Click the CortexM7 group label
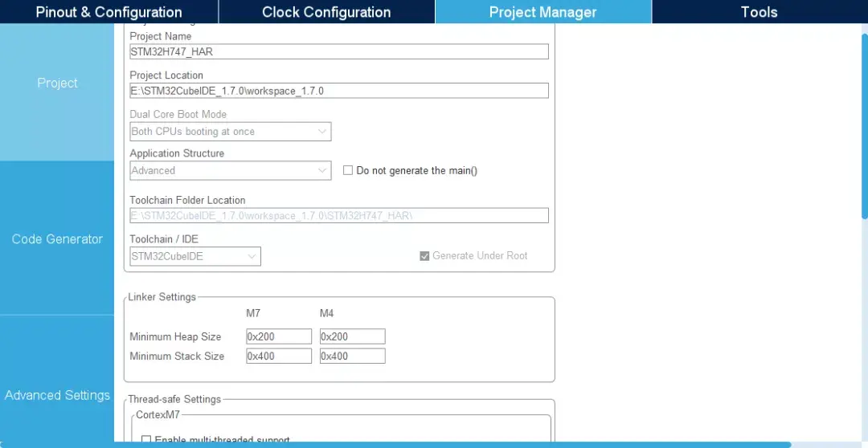Image resolution: width=868 pixels, height=448 pixels. pyautogui.click(x=158, y=413)
